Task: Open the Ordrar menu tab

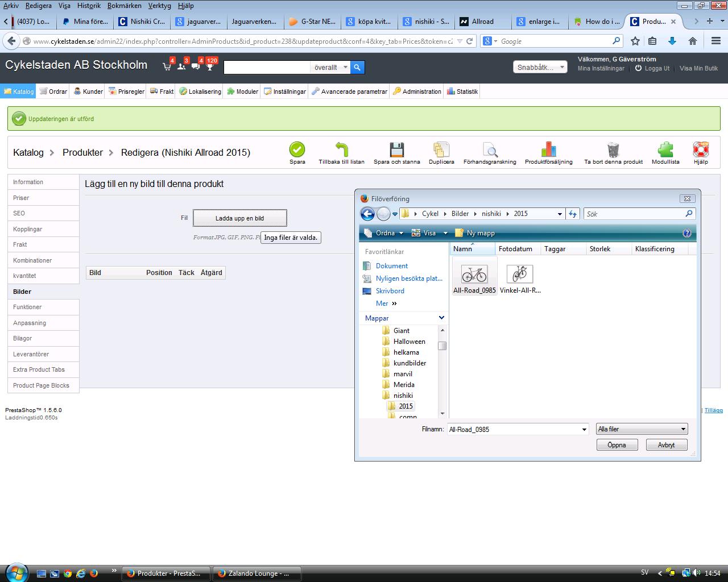Action: pyautogui.click(x=53, y=92)
